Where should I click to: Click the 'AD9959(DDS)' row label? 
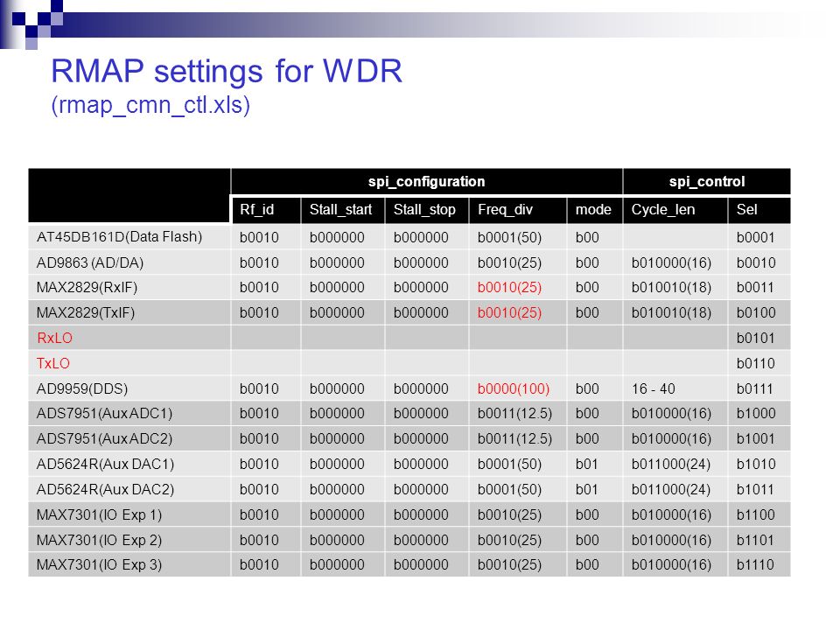click(82, 388)
